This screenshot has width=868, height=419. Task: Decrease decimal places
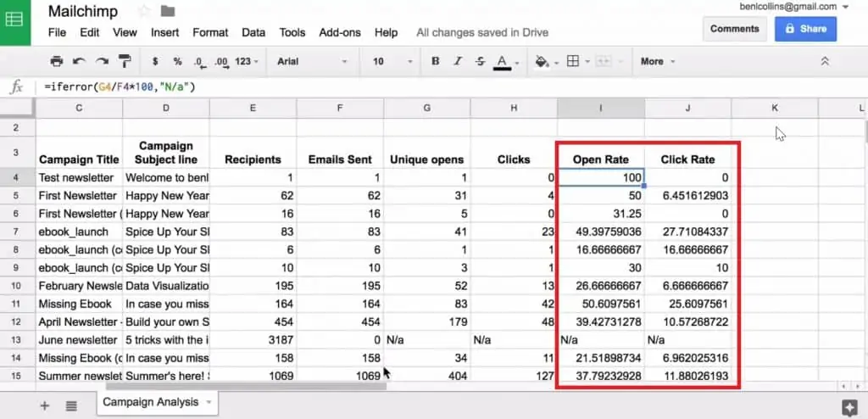tap(200, 62)
